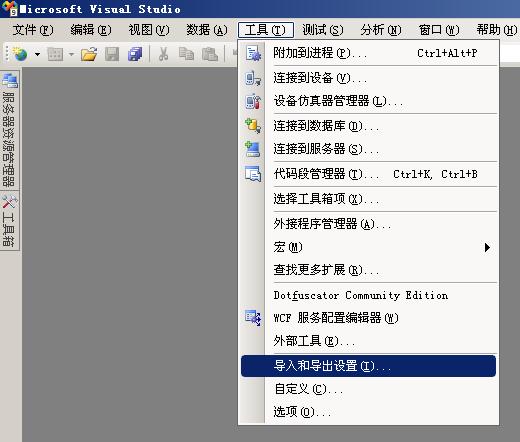Image resolution: width=520 pixels, height=442 pixels.
Task: Open the 分析(N) menu
Action: click(x=381, y=30)
